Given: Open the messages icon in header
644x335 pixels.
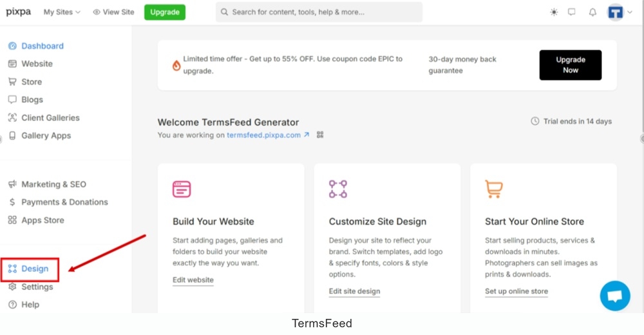Looking at the screenshot, I should 571,12.
